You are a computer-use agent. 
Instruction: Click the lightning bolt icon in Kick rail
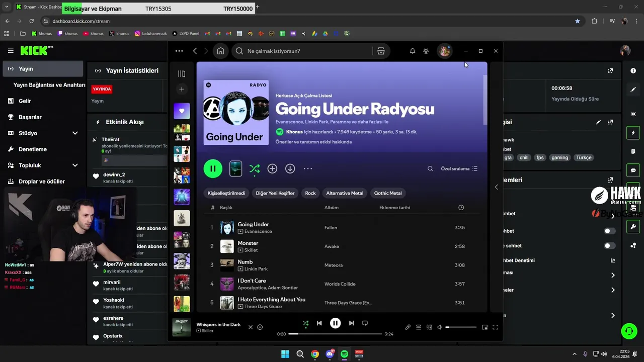(633, 133)
